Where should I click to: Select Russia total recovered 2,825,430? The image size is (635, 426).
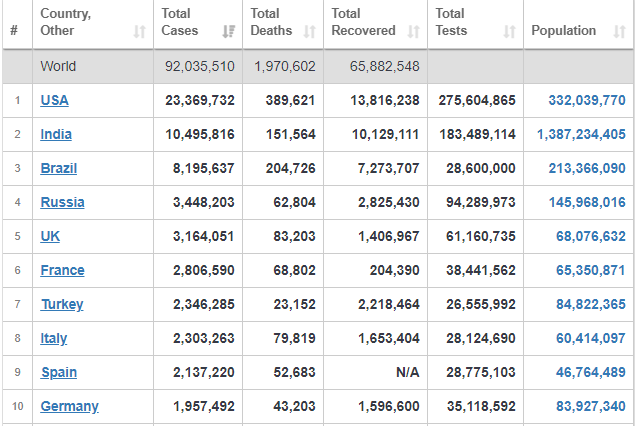pyautogui.click(x=388, y=202)
